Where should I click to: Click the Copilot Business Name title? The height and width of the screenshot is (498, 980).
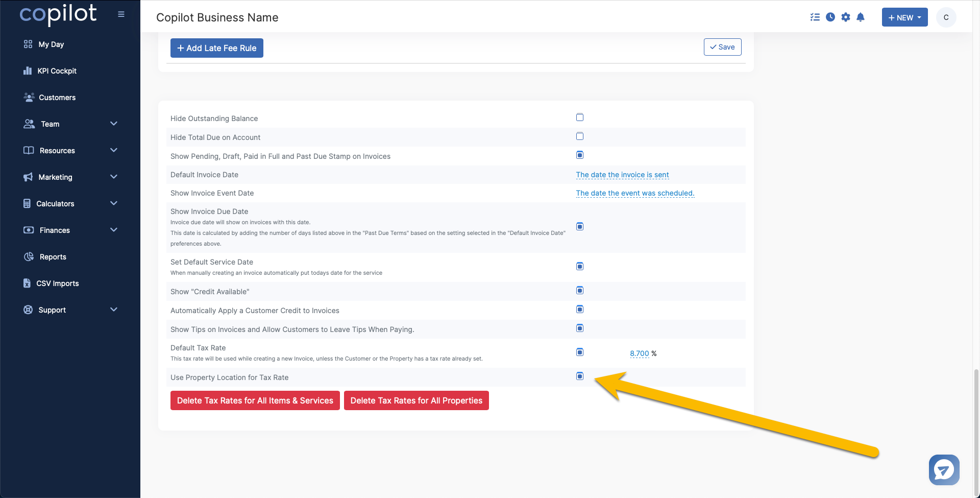[x=217, y=17]
